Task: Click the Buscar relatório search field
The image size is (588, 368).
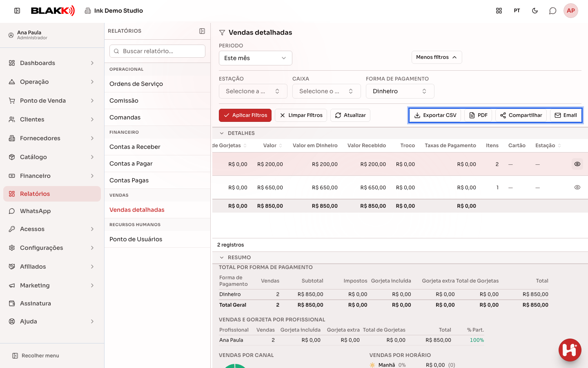Action: 157,51
